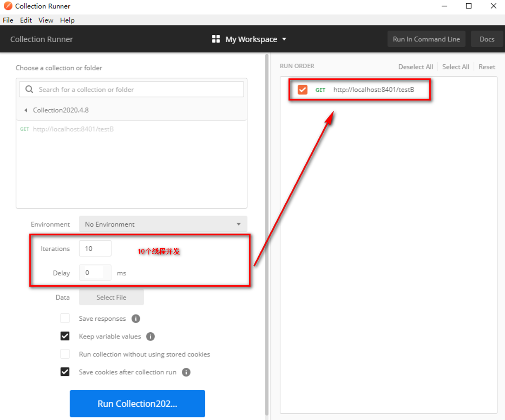
Task: Minimize the Collection Runner window
Action: pos(444,6)
